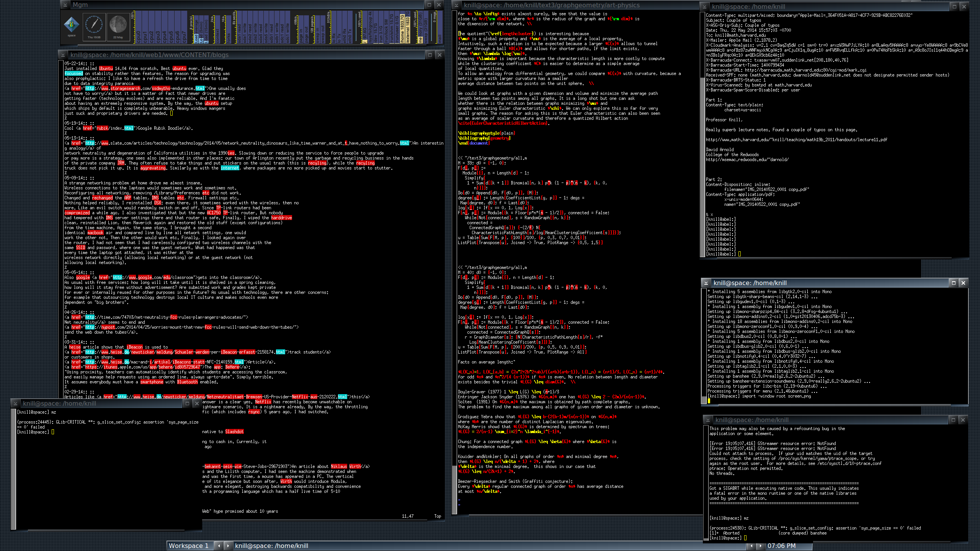
Task: Click the 07:06 PM taskbar clock
Action: 781,546
